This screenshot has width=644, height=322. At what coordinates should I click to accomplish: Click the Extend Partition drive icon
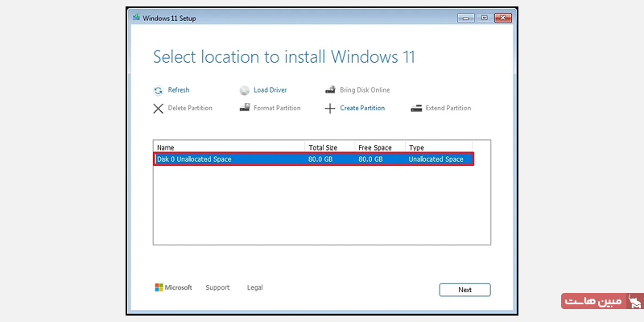coord(416,109)
